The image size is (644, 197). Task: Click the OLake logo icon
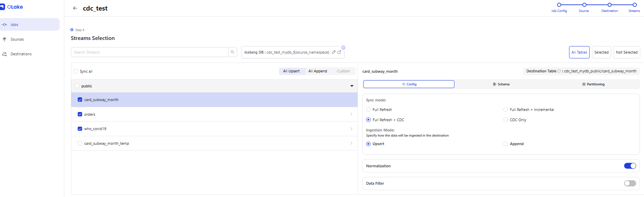coord(2,7)
